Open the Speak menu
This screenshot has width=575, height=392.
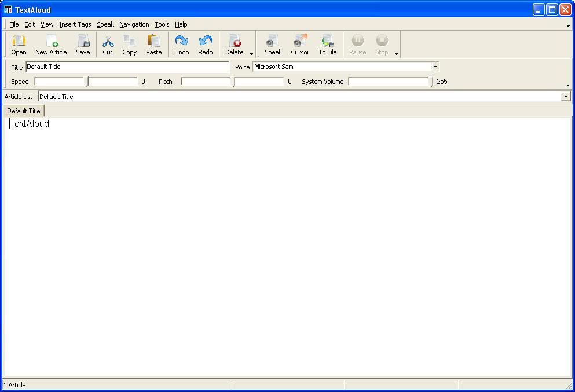point(105,24)
